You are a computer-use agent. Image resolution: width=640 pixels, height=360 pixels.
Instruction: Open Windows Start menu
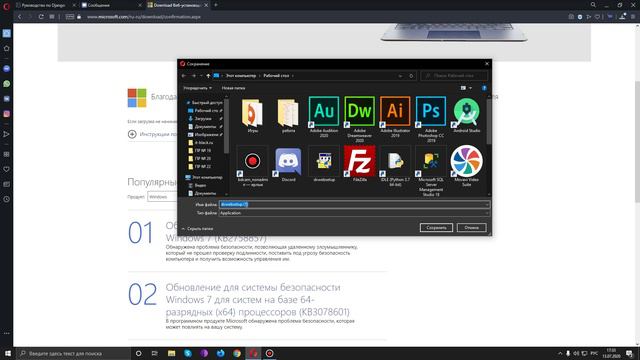coord(8,353)
